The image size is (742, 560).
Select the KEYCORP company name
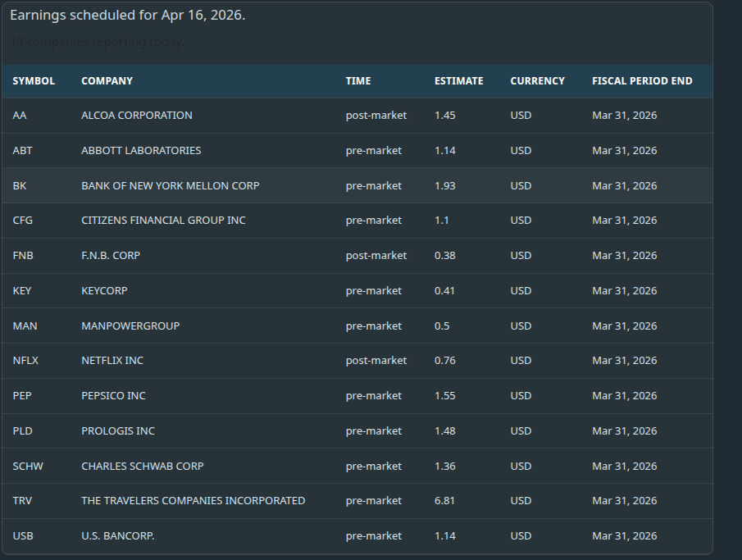coord(104,291)
